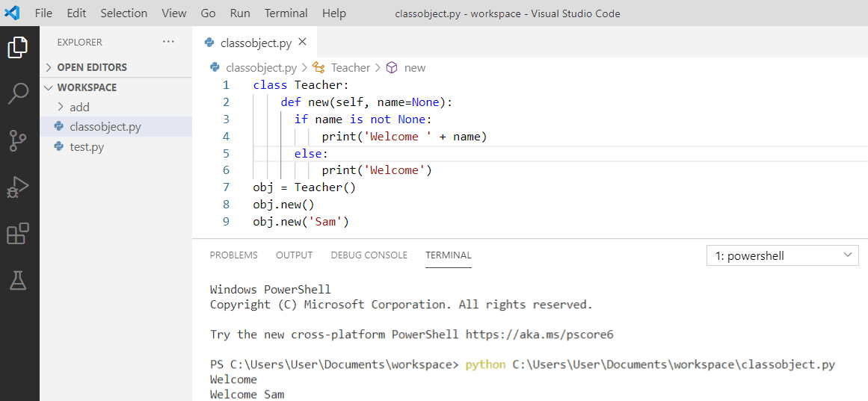Image resolution: width=868 pixels, height=401 pixels.
Task: Click the 'else:' code line
Action: pos(311,153)
